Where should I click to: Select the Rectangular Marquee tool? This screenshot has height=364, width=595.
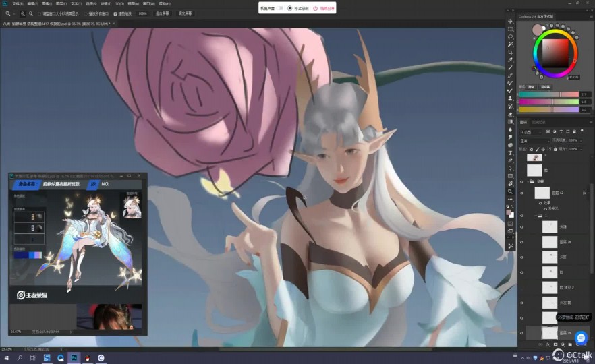pyautogui.click(x=511, y=29)
